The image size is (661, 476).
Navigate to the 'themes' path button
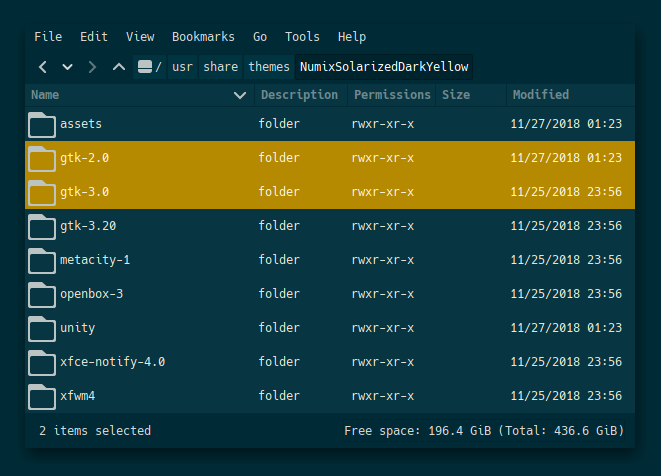269,67
